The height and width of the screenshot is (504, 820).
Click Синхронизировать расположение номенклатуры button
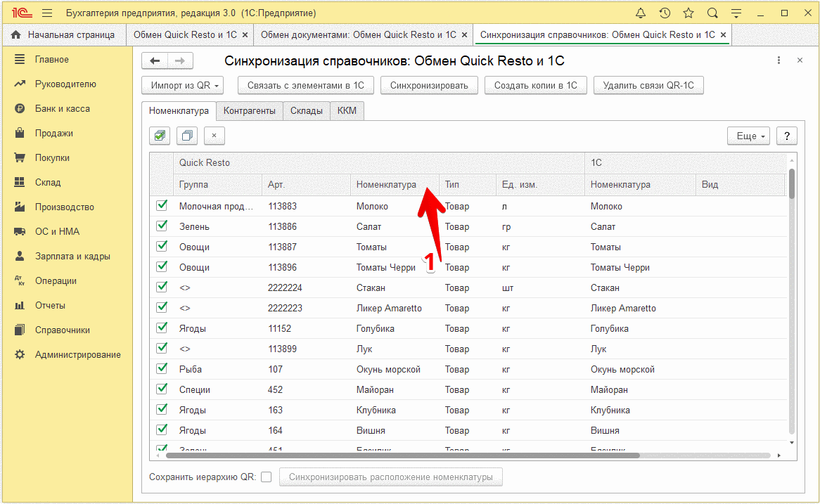pyautogui.click(x=390, y=477)
